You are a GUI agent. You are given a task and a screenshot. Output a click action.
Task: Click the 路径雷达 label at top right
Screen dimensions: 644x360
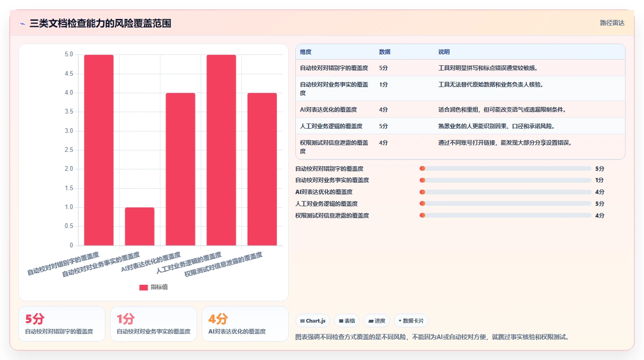click(612, 23)
